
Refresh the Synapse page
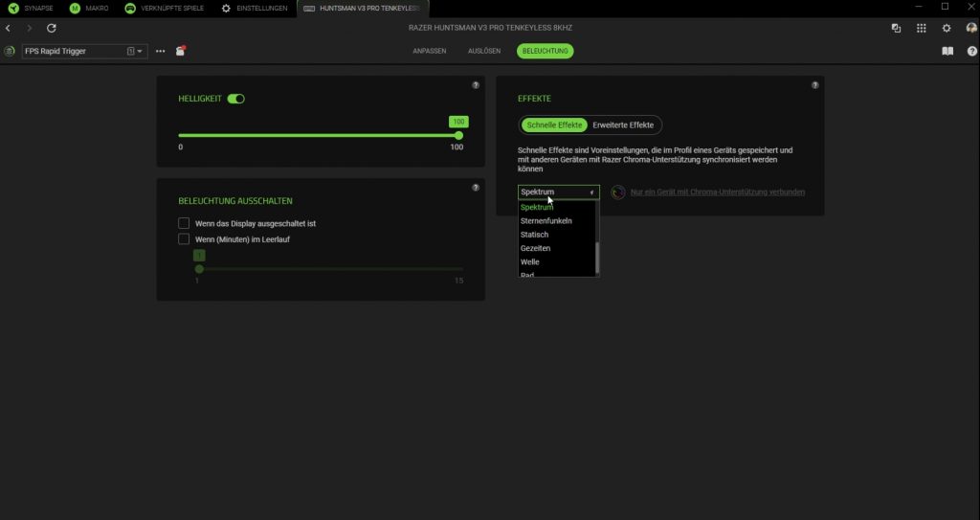point(52,28)
